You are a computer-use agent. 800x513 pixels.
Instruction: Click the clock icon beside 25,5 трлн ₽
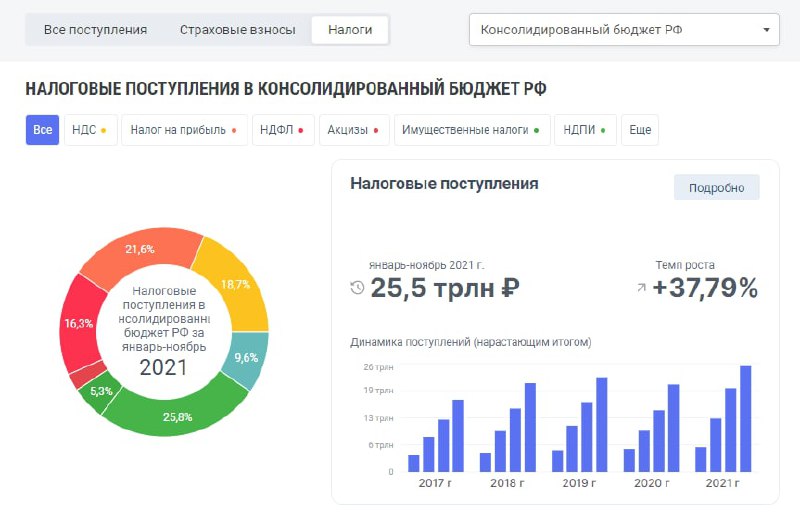358,288
